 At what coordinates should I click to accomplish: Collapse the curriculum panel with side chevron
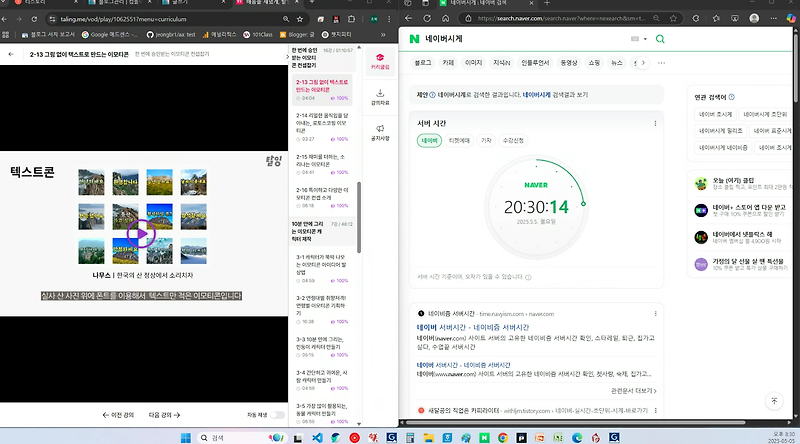click(x=286, y=57)
